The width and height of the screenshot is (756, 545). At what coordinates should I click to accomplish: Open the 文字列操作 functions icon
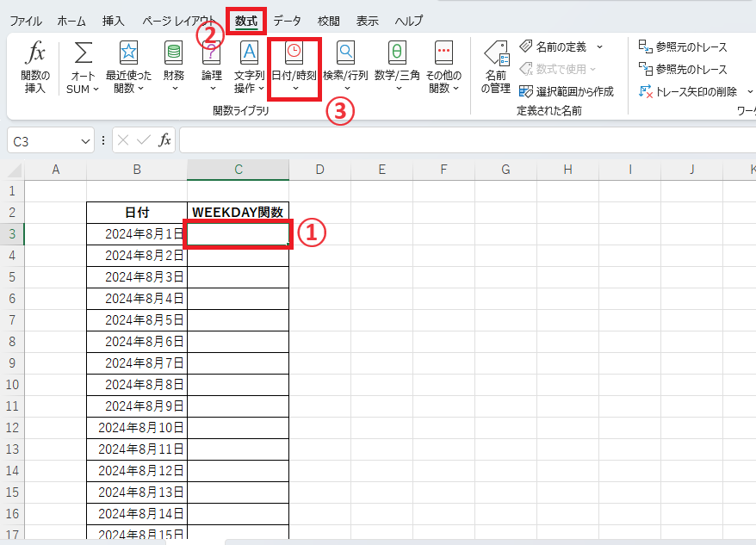[x=249, y=53]
